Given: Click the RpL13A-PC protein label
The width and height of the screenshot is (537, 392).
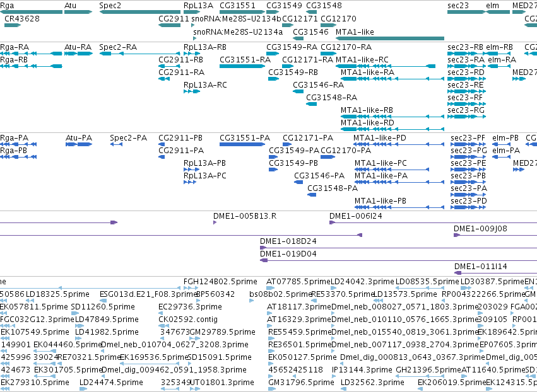Looking at the screenshot, I should 205,176.
